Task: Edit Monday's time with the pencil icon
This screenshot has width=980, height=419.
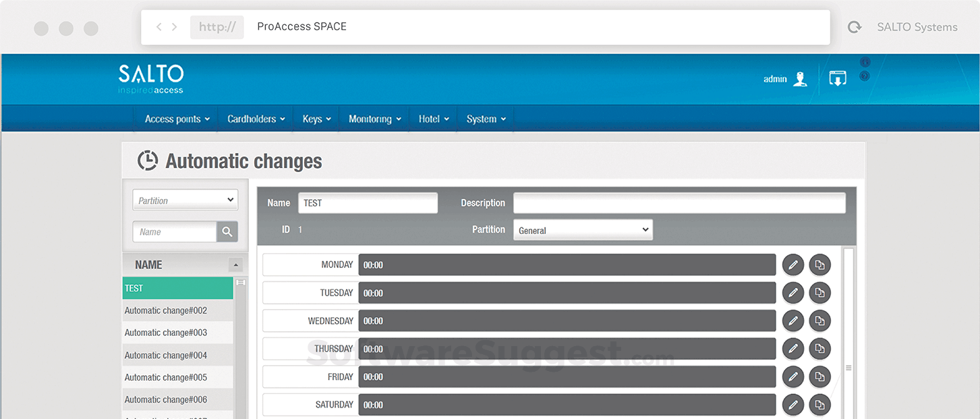Action: click(793, 264)
